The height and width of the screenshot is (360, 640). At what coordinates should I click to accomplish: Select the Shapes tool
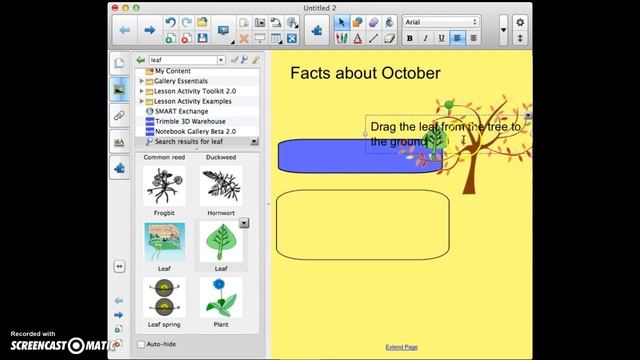tap(358, 22)
